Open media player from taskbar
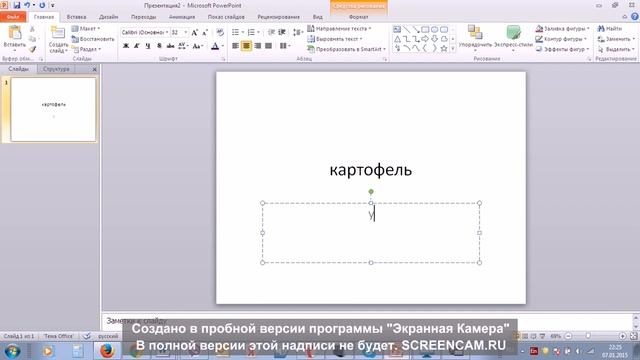 click(48, 351)
